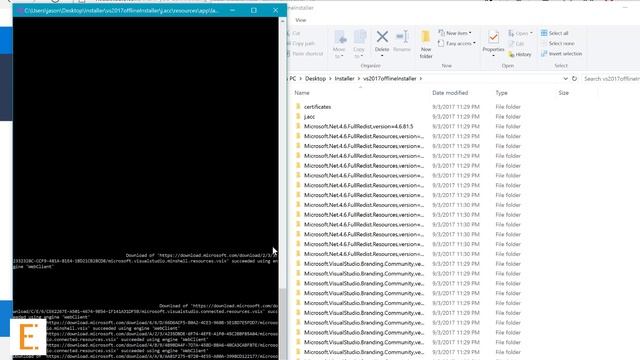Open the View ribbon tab
Image resolution: width=640 pixels, height=360 pixels.
pyautogui.click(x=300, y=20)
